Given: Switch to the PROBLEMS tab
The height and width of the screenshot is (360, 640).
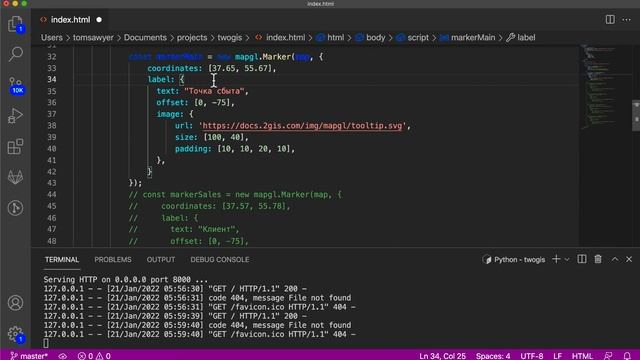Looking at the screenshot, I should pos(113,260).
